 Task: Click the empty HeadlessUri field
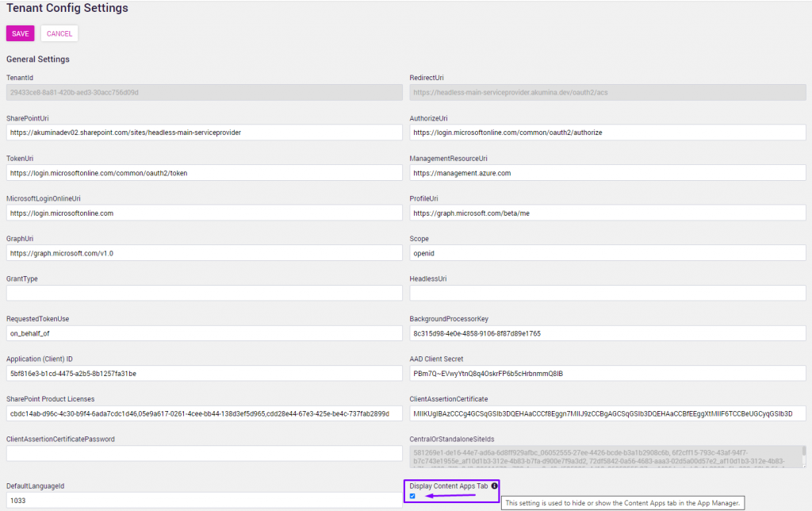click(x=607, y=293)
